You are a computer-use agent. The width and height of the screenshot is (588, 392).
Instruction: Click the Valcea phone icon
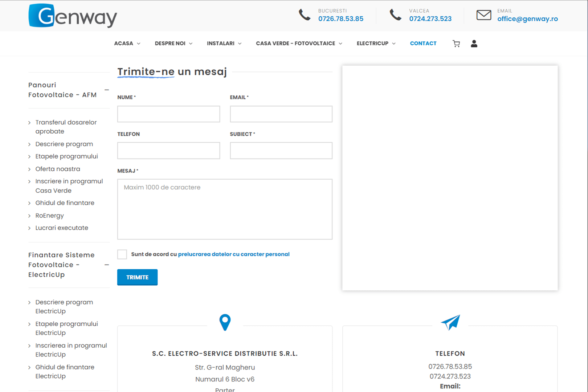tap(395, 15)
